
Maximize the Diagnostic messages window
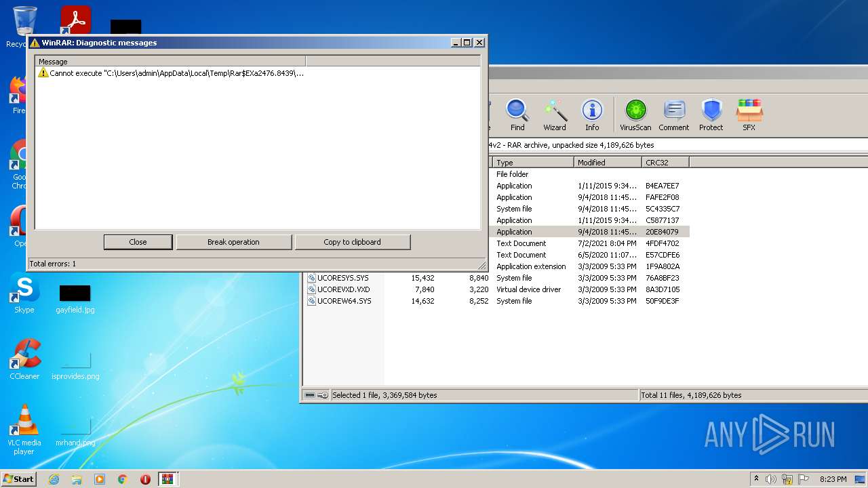point(467,43)
